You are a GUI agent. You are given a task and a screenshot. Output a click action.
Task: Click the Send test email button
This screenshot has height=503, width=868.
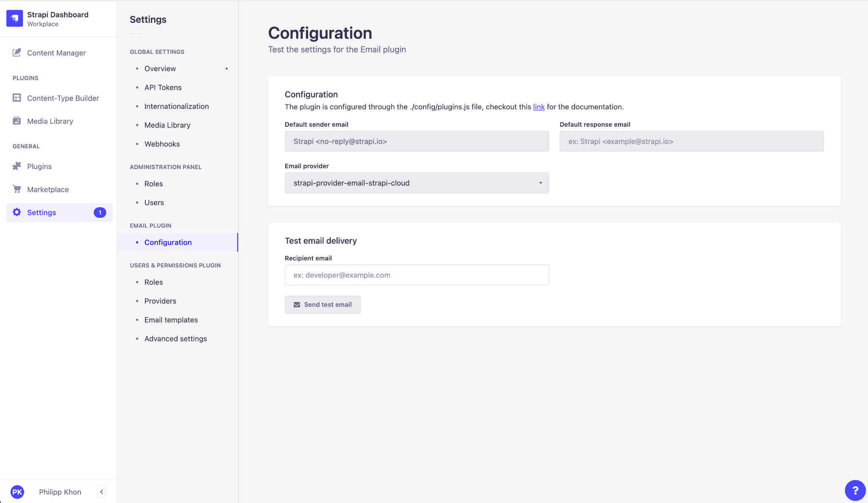pyautogui.click(x=323, y=305)
